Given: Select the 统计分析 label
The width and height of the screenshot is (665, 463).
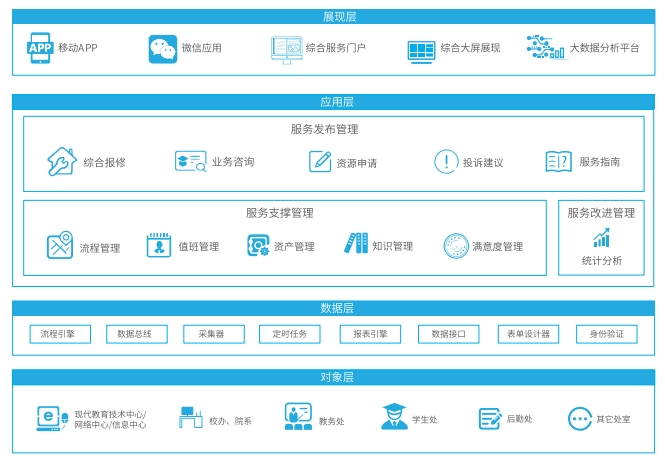Looking at the screenshot, I should click(602, 260).
